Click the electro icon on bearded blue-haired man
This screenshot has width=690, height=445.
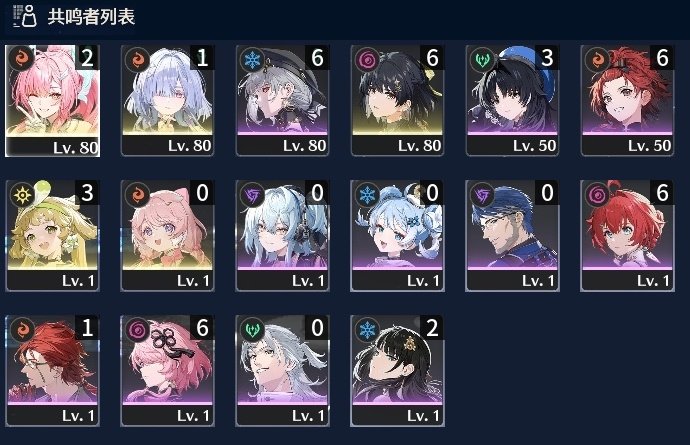[x=482, y=195]
